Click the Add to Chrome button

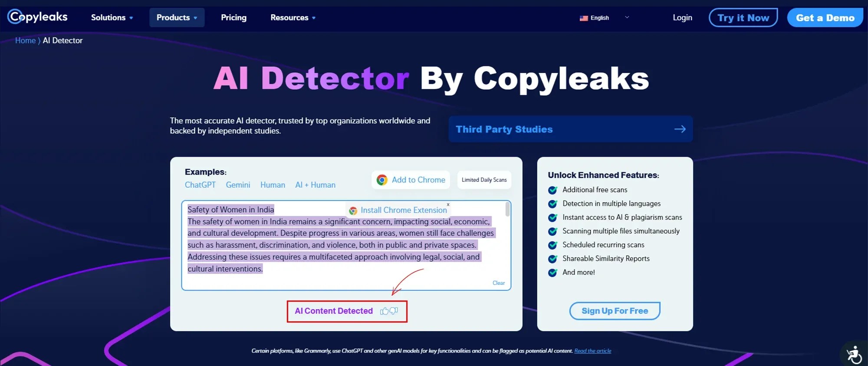pyautogui.click(x=411, y=180)
